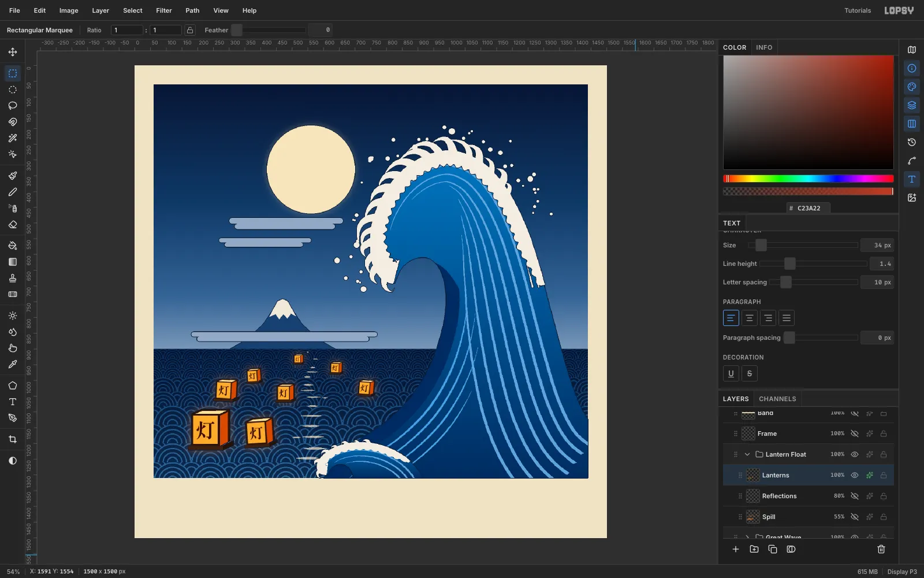Show the hidden Reflections layer

tap(855, 496)
